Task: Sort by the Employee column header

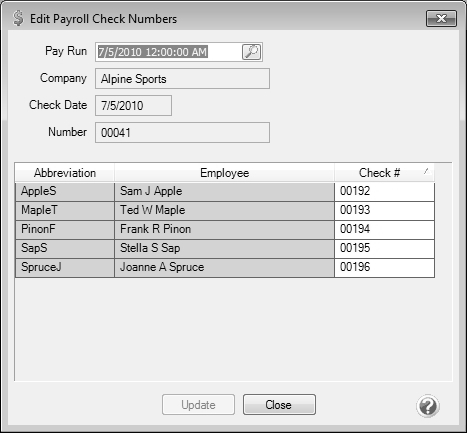Action: [224, 173]
